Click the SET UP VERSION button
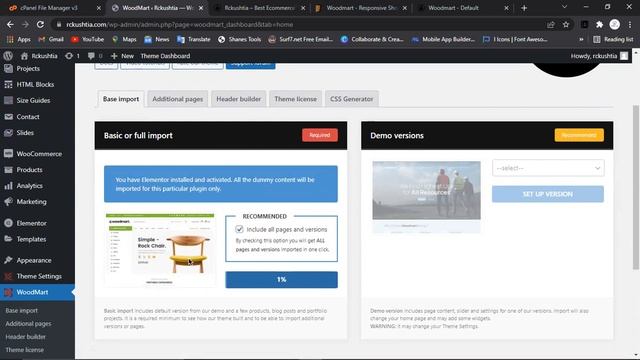The width and height of the screenshot is (640, 360). point(548,194)
